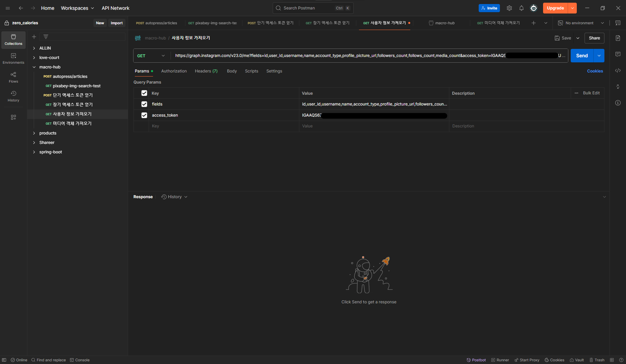Open Collections in the sidebar

(13, 40)
